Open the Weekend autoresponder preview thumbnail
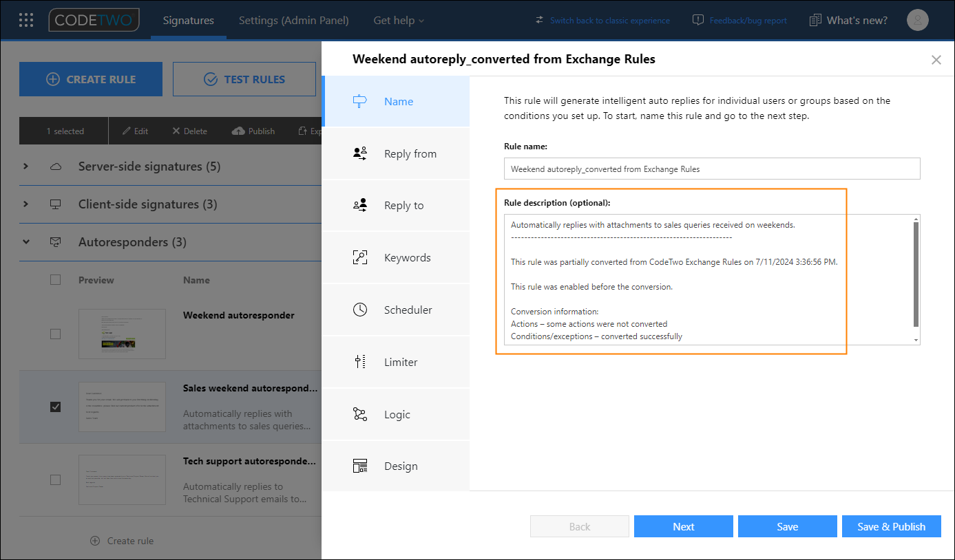The width and height of the screenshot is (955, 560). 122,334
